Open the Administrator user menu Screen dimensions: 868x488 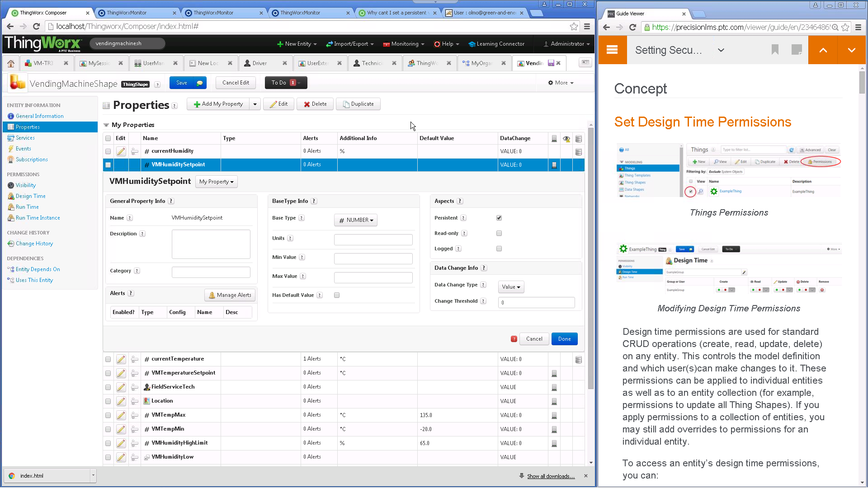pos(566,44)
